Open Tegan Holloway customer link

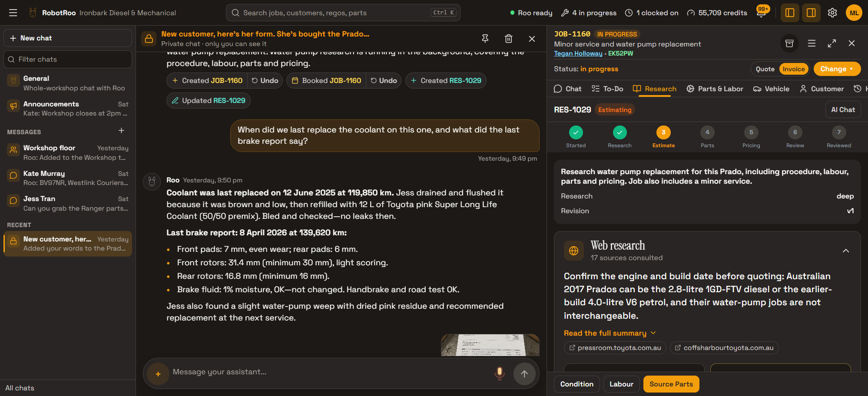578,53
